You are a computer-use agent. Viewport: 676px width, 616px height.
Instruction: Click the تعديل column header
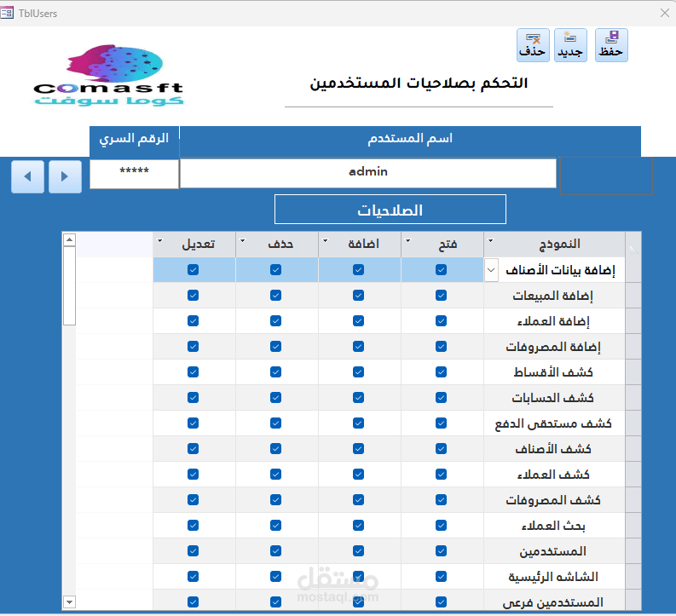[x=194, y=245]
